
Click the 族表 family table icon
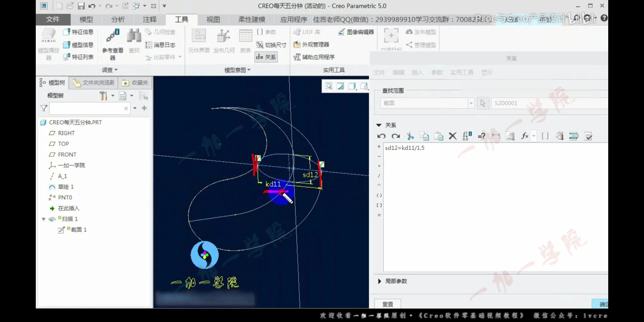tap(245, 36)
